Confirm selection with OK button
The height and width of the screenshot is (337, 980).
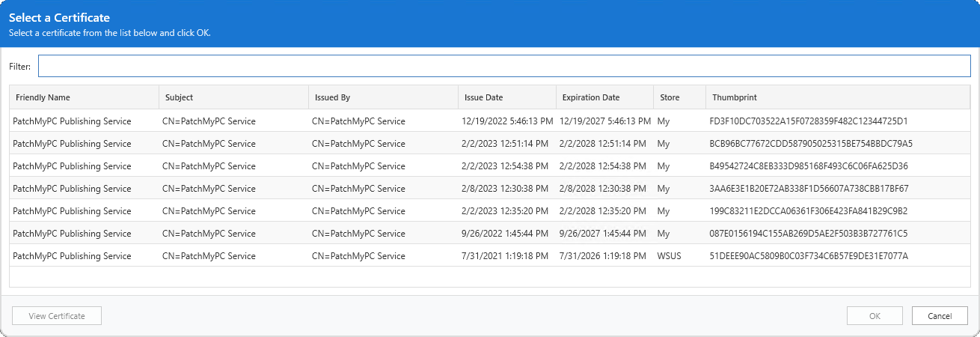[875, 316]
